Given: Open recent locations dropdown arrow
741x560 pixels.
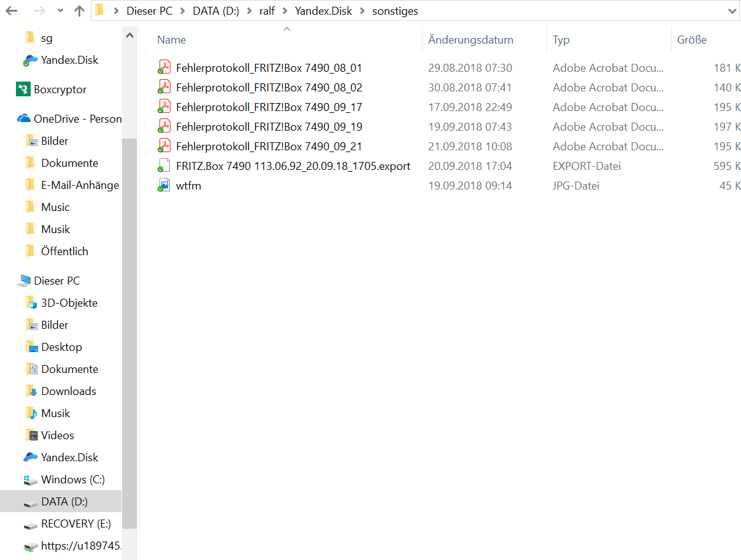Looking at the screenshot, I should pos(60,12).
